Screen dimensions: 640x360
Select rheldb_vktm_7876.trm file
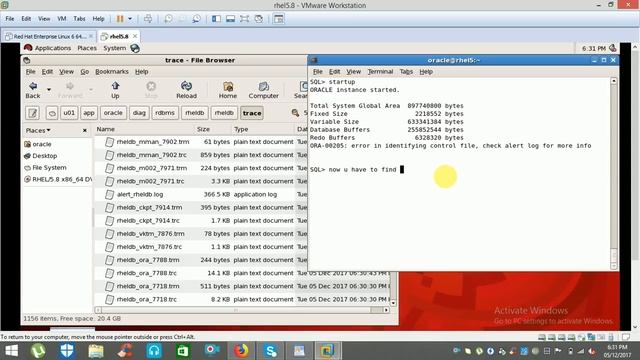pos(150,233)
